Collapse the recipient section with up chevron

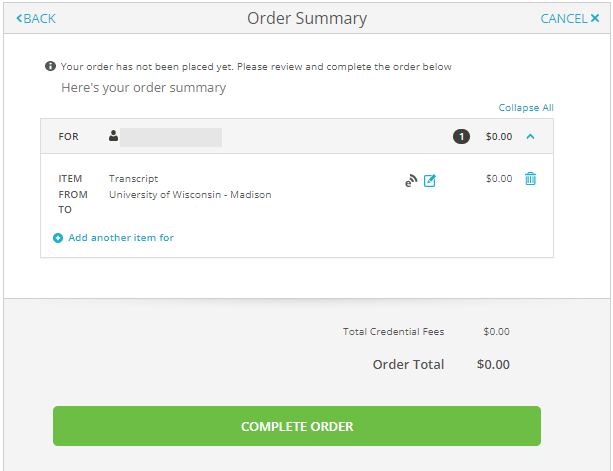(x=530, y=136)
